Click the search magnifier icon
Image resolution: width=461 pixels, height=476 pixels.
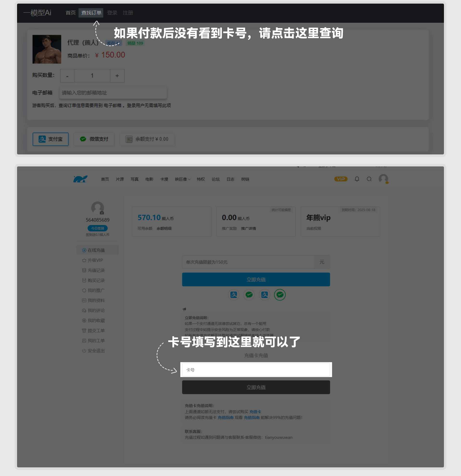point(370,178)
